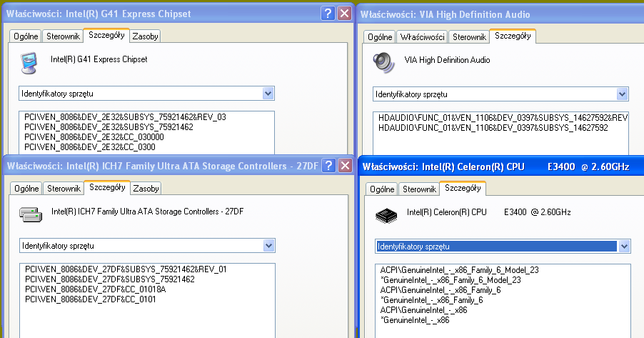Select ACPI\GenuineIntel_-_x86 entry
The height and width of the screenshot is (338, 644).
click(423, 309)
